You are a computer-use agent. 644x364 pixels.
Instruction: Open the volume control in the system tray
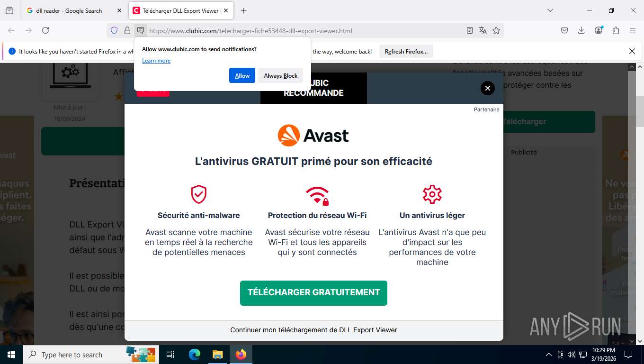[571, 355]
